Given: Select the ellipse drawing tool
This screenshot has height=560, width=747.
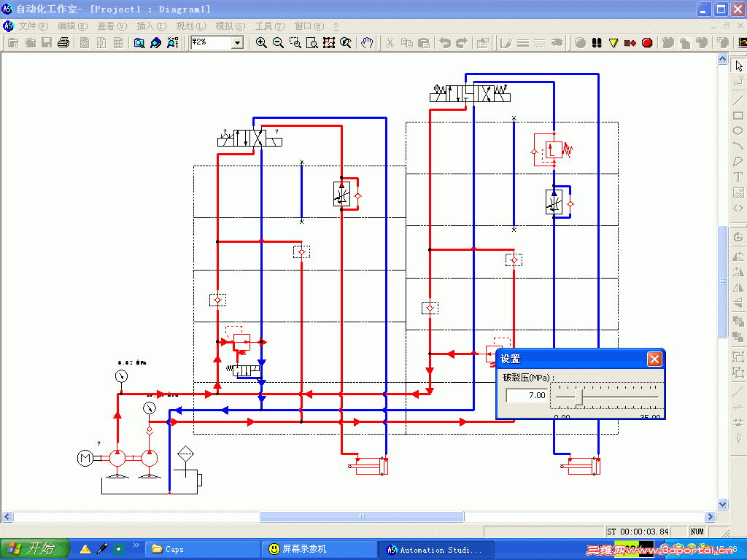Looking at the screenshot, I should pos(738,130).
